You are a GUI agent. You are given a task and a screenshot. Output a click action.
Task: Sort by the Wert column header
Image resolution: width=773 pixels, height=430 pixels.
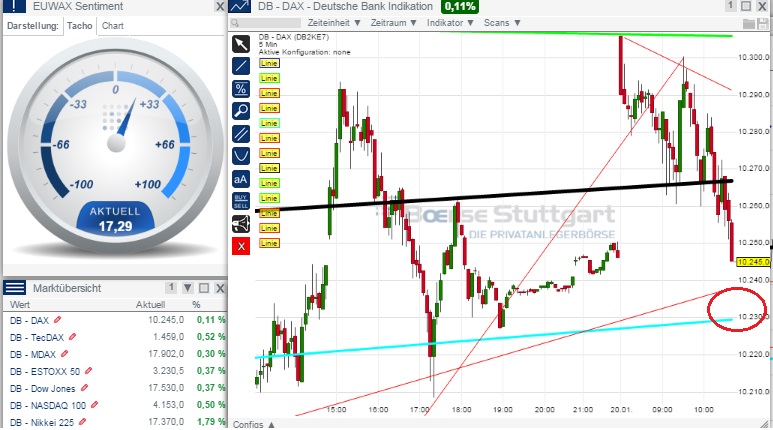[x=20, y=305]
